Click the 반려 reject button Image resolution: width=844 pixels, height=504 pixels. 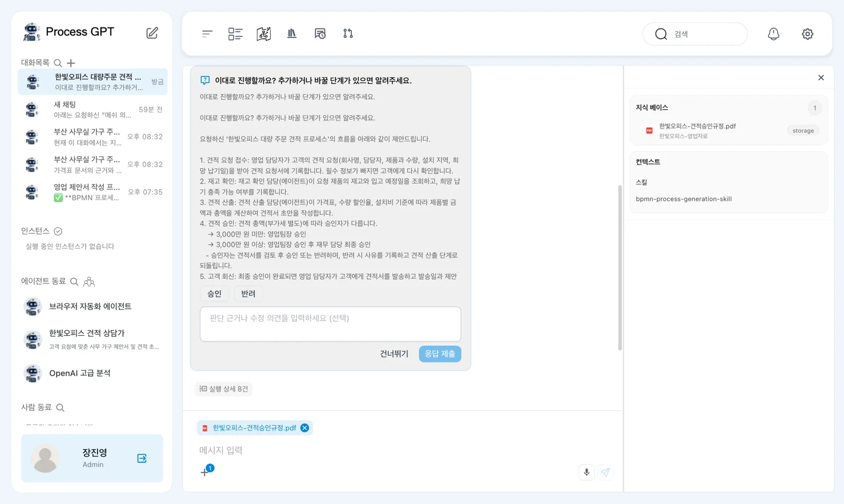tap(248, 294)
